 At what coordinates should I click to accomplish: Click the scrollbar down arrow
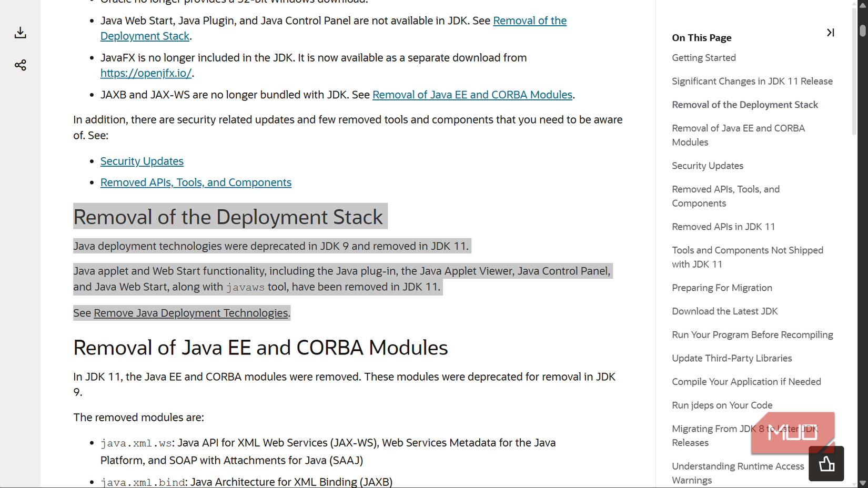863,483
